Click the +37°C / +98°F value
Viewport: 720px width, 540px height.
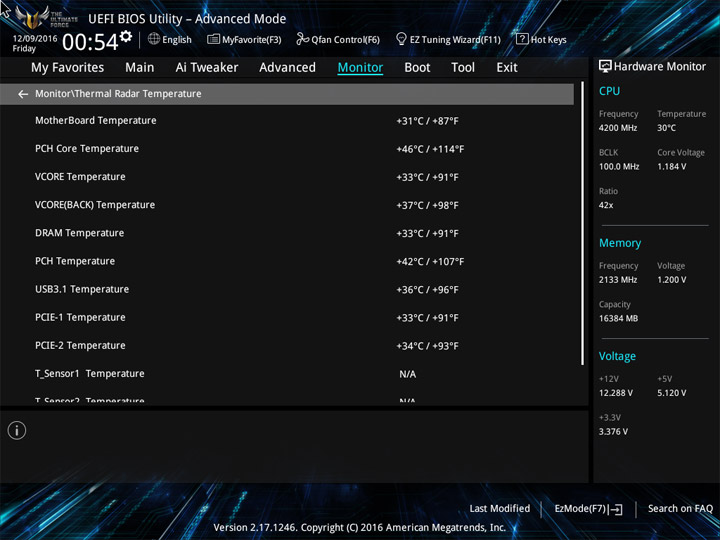tap(428, 205)
